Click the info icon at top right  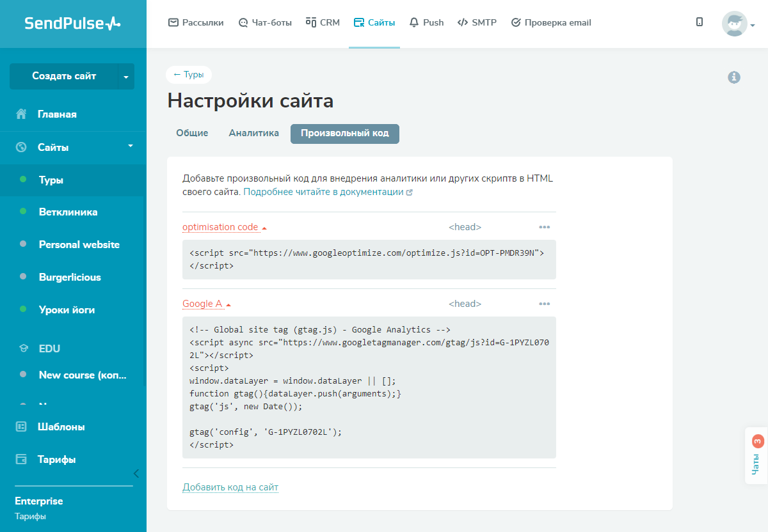734,77
